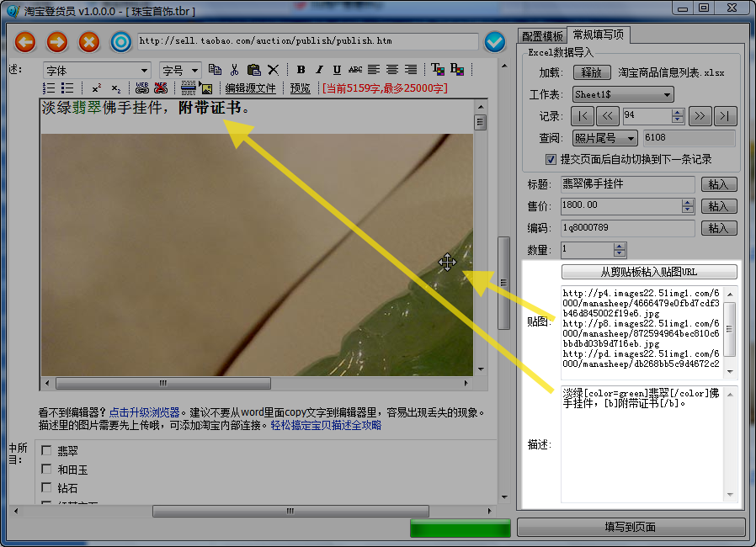
Task: Open the text color picker icon
Action: pyautogui.click(x=438, y=70)
